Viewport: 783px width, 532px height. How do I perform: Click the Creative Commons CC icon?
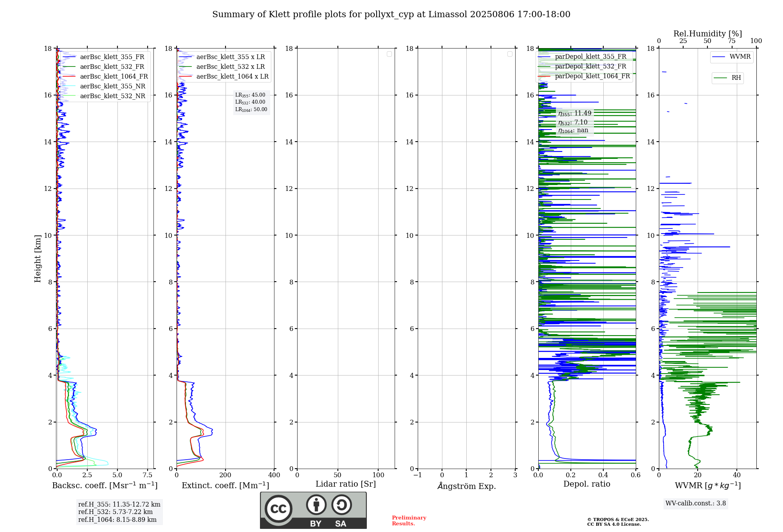(278, 509)
